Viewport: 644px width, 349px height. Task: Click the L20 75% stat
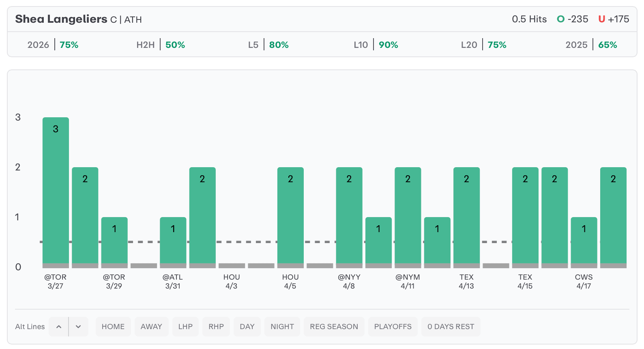(x=484, y=45)
